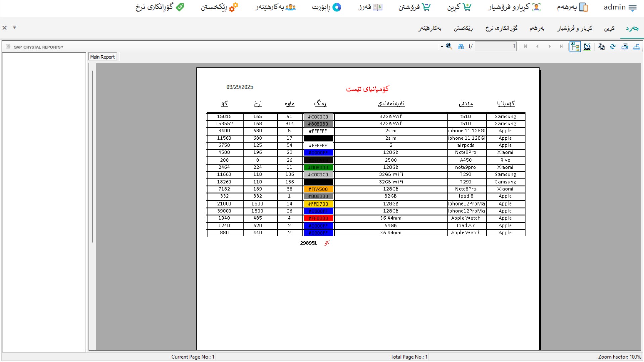The width and height of the screenshot is (644, 362).
Task: Toggle the Parameter Panel button
Action: (587, 47)
